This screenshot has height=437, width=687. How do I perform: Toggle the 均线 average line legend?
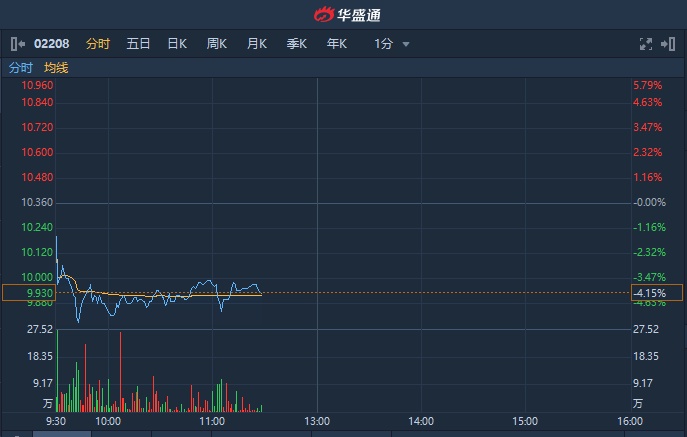[56, 67]
